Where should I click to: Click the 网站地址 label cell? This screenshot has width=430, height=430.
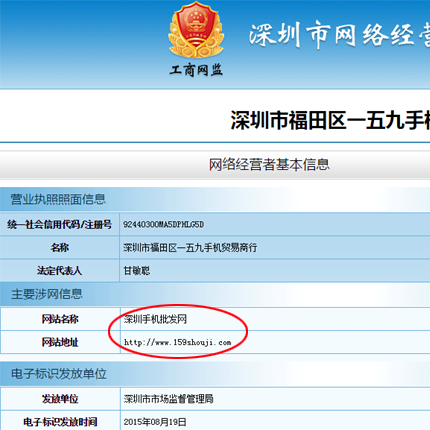[60, 342]
